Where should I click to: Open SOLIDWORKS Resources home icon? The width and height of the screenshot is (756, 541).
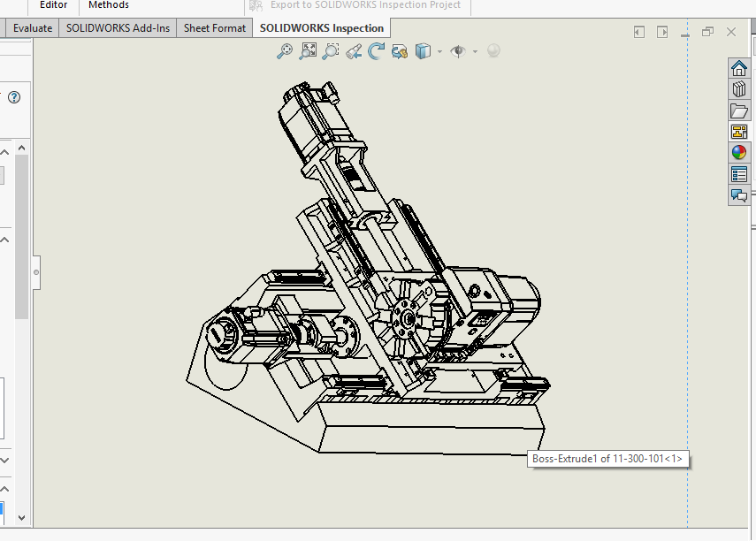click(738, 68)
